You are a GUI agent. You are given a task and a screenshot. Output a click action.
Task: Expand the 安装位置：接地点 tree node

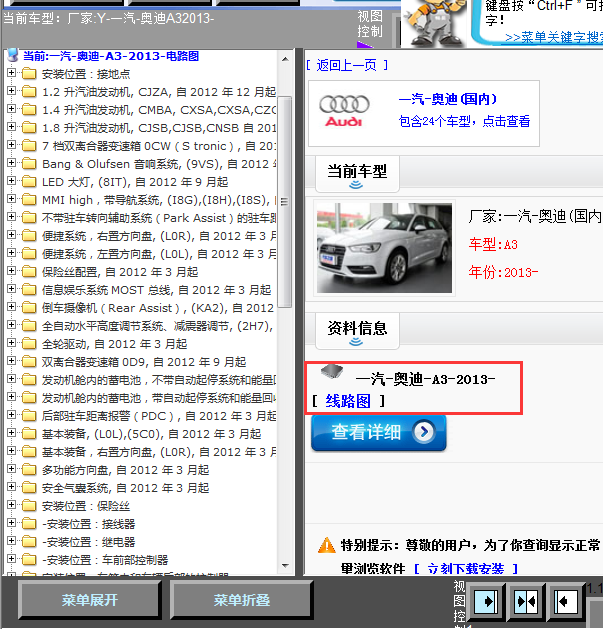pyautogui.click(x=11, y=73)
